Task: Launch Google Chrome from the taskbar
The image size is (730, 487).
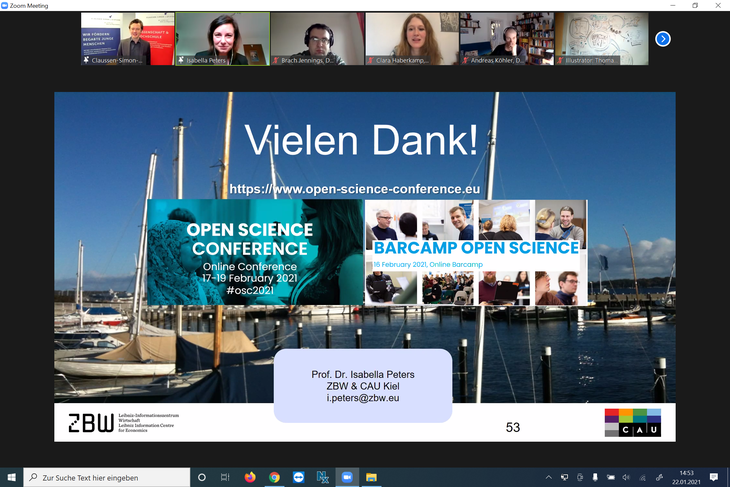Action: tap(274, 477)
